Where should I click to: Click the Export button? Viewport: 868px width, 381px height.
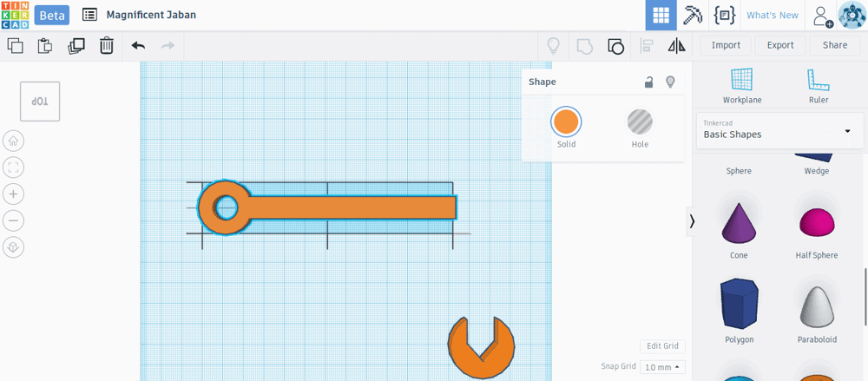[x=780, y=45]
